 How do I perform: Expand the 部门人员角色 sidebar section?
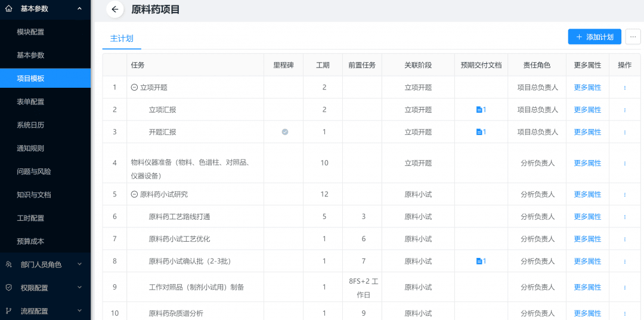(45, 264)
